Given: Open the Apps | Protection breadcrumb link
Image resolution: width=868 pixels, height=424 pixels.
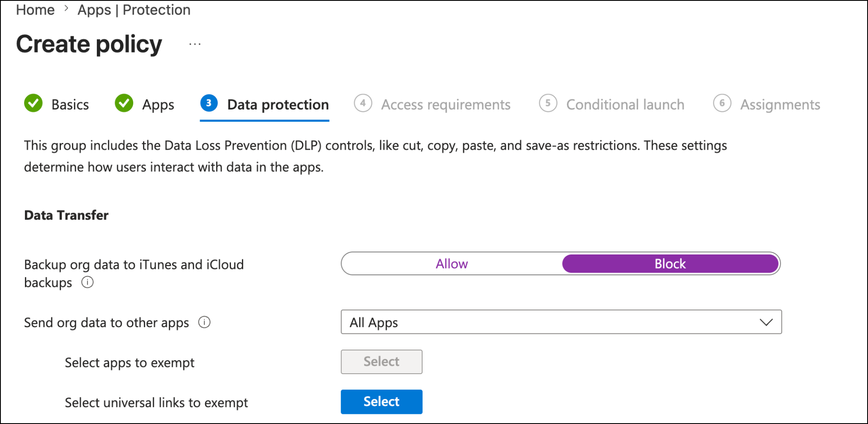Looking at the screenshot, I should [x=134, y=10].
